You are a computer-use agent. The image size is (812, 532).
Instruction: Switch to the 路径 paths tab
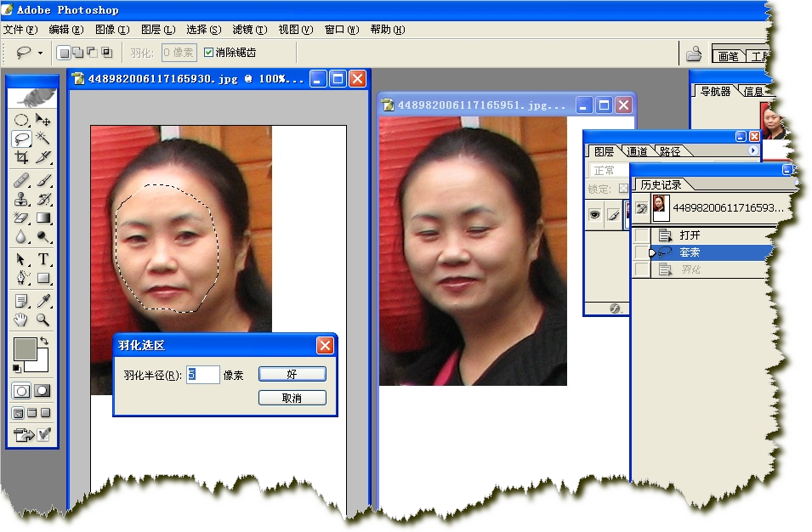coord(670,151)
